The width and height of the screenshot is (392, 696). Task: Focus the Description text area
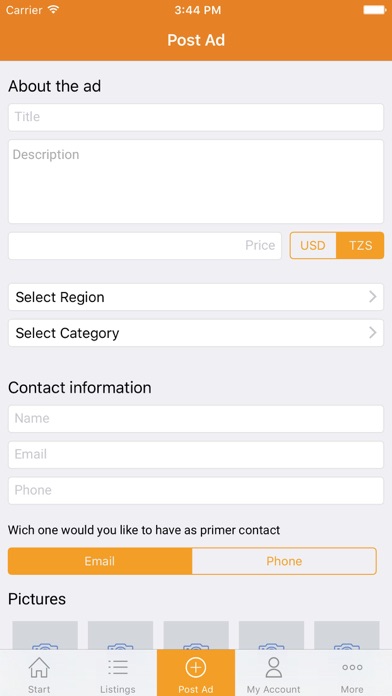coord(196,182)
